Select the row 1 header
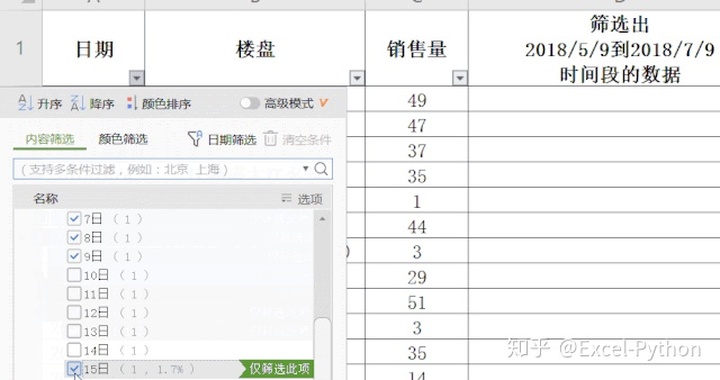This screenshot has width=720, height=380. (x=21, y=48)
